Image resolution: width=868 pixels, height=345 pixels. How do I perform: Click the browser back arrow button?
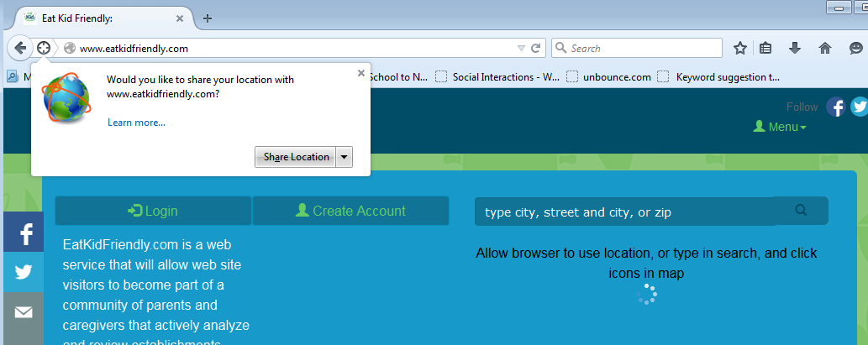pos(20,48)
